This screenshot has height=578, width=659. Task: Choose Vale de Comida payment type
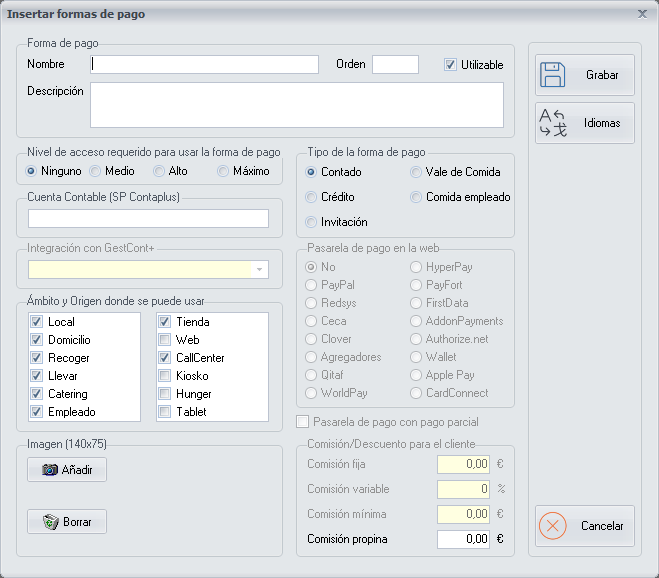(416, 172)
